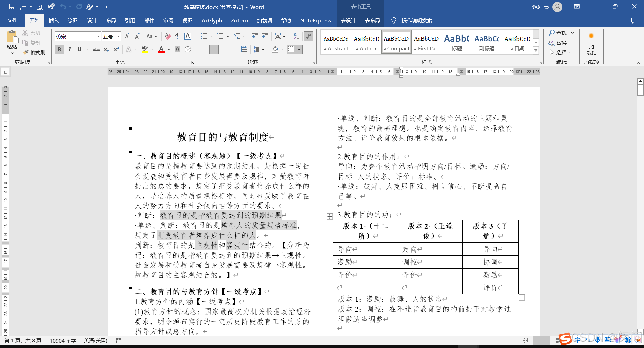Redo the last action
Screen dimensions: 644x348
point(79,7)
